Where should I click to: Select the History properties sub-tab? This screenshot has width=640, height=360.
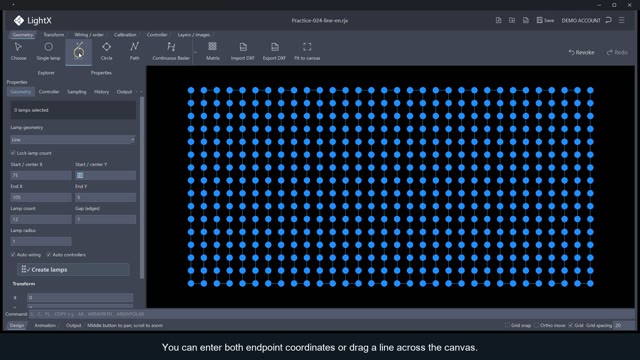[x=101, y=92]
